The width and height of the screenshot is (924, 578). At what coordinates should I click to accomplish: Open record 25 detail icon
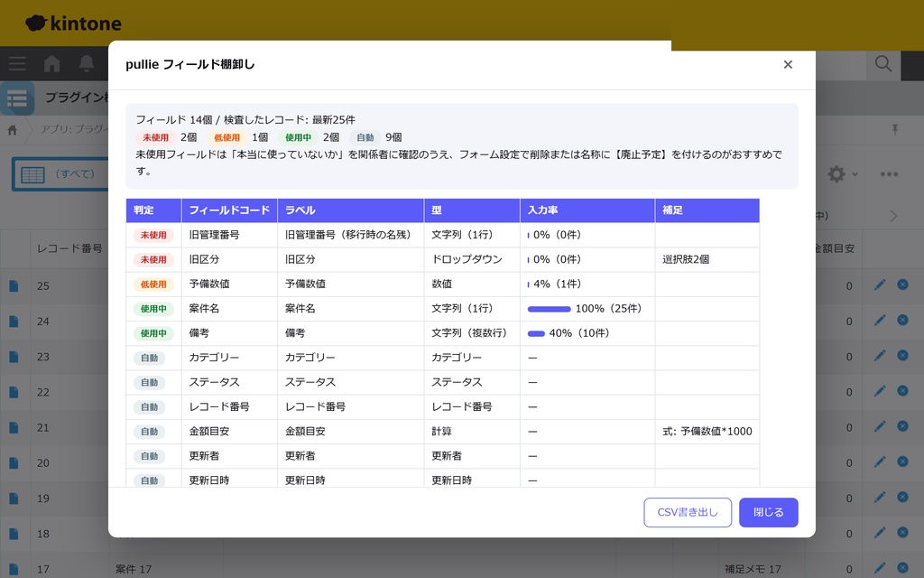(14, 286)
